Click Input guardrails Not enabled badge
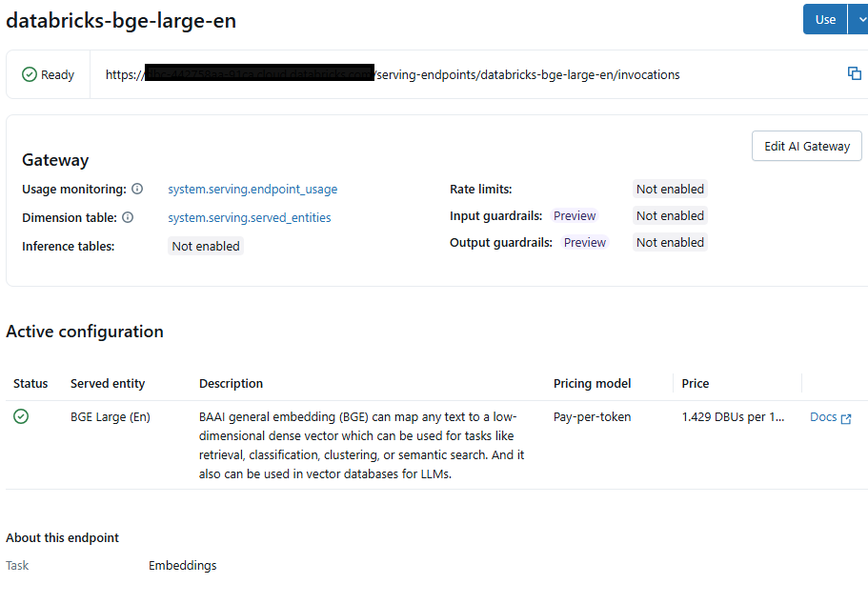Image resolution: width=868 pixels, height=604 pixels. (670, 216)
